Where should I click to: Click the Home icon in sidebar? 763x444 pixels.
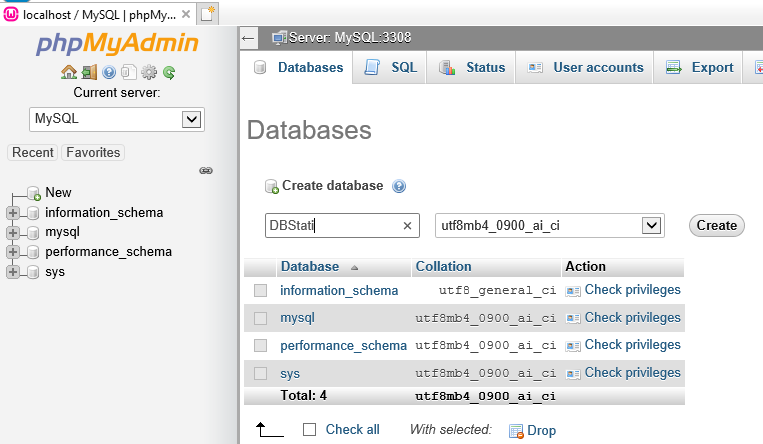tap(68, 72)
